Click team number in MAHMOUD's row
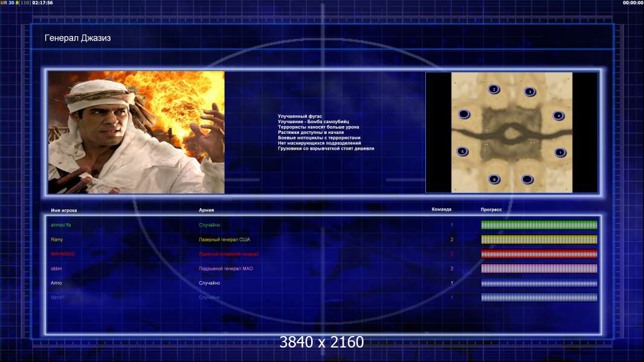Image resolution: width=644 pixels, height=362 pixels. coord(452,254)
